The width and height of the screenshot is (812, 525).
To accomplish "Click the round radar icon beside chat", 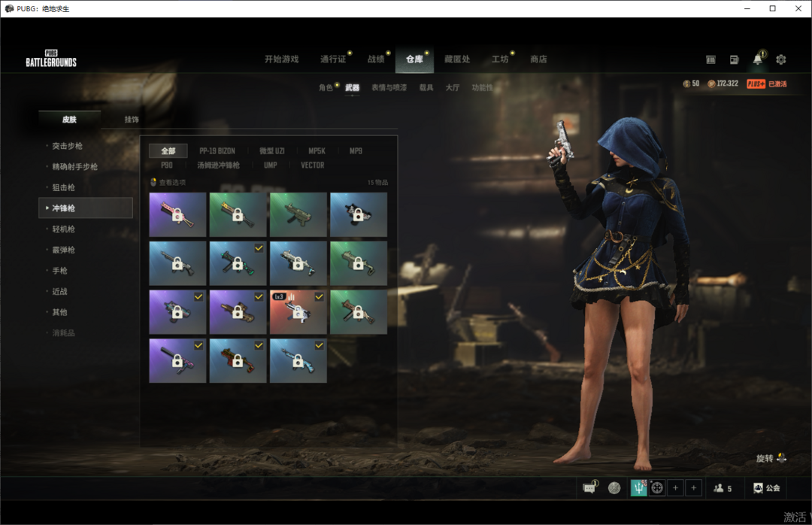I will click(614, 487).
